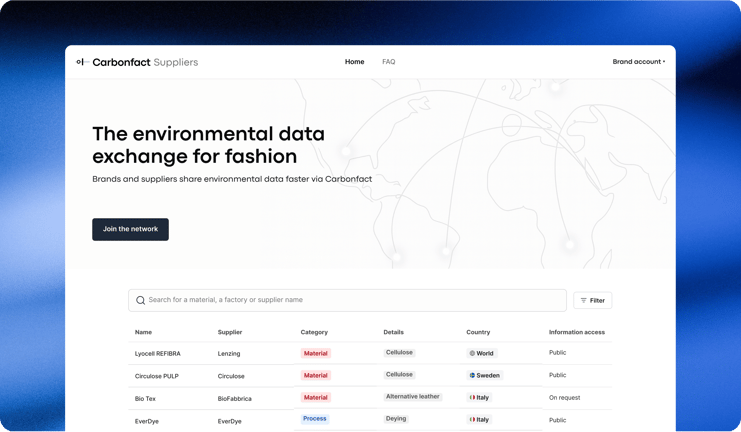Expand the Brand account dropdown
This screenshot has width=741, height=432.
tap(638, 62)
